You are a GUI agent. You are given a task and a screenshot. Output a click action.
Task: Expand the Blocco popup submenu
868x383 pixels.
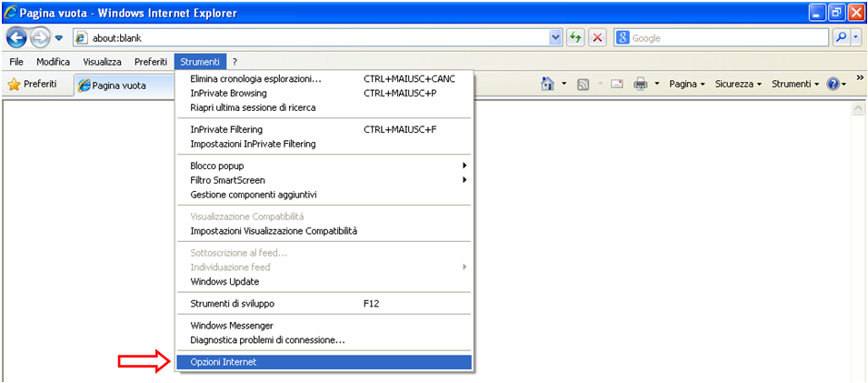coord(324,166)
